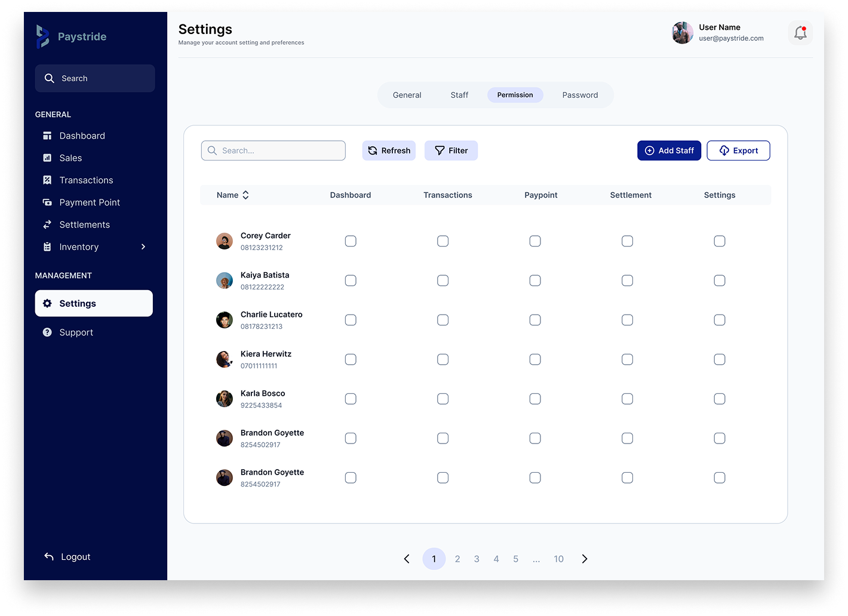Tick Settings permission for Karla Bosco
This screenshot has height=616, width=848.
(x=720, y=399)
